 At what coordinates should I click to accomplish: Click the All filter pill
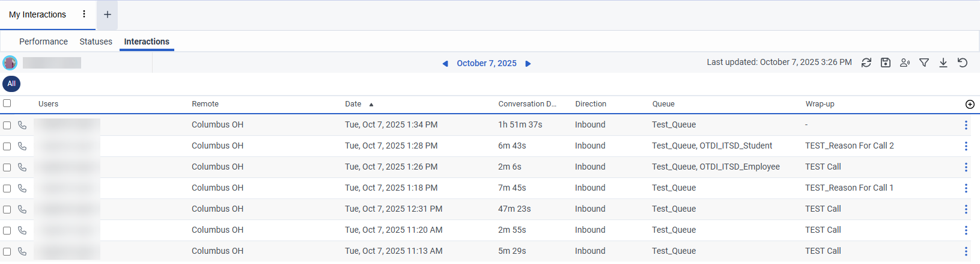point(11,84)
